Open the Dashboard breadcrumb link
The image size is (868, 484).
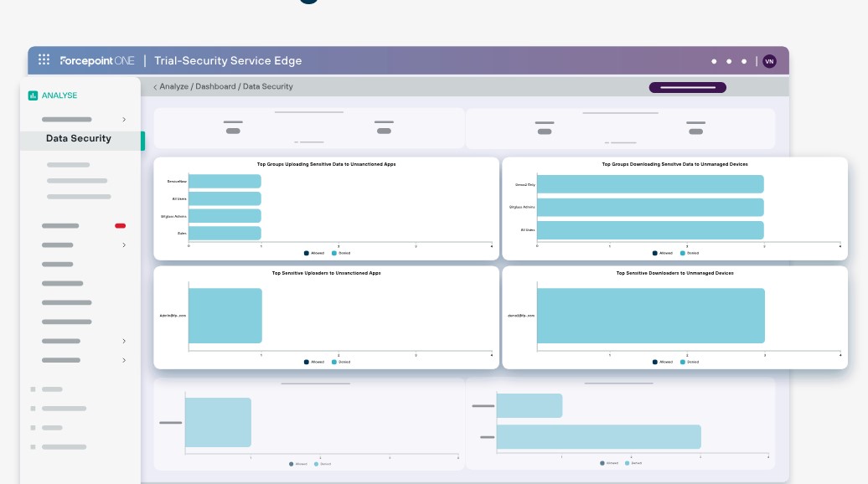click(215, 87)
